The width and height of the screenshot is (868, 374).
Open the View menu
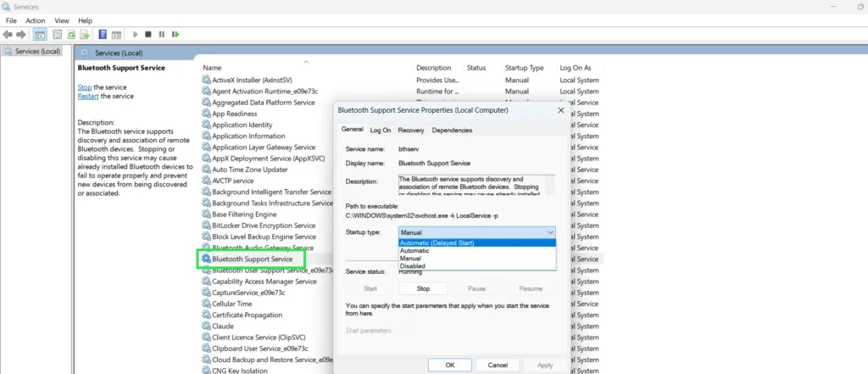[62, 20]
